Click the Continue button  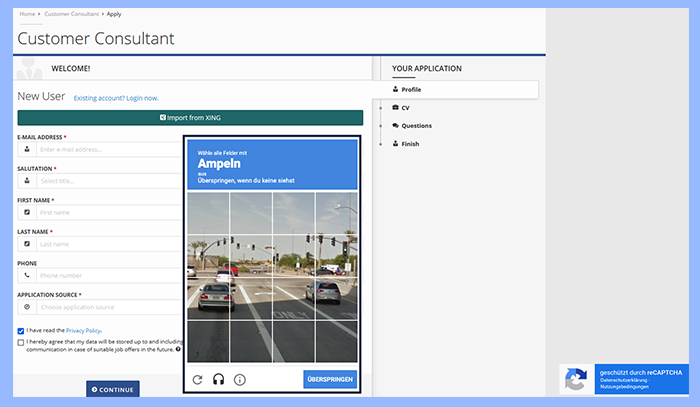pyautogui.click(x=113, y=389)
